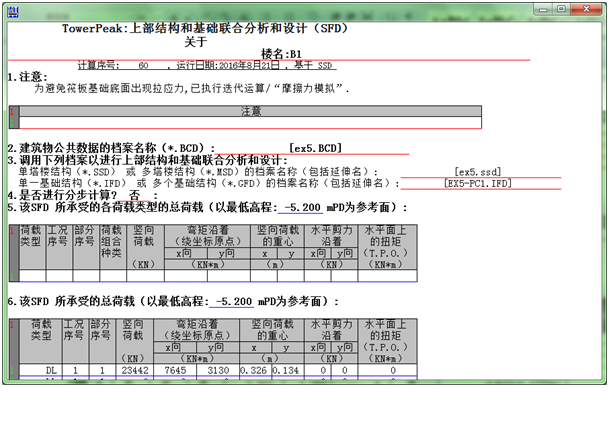The height and width of the screenshot is (441, 609).
Task: Click the block name '楼名:B1'
Action: (281, 54)
